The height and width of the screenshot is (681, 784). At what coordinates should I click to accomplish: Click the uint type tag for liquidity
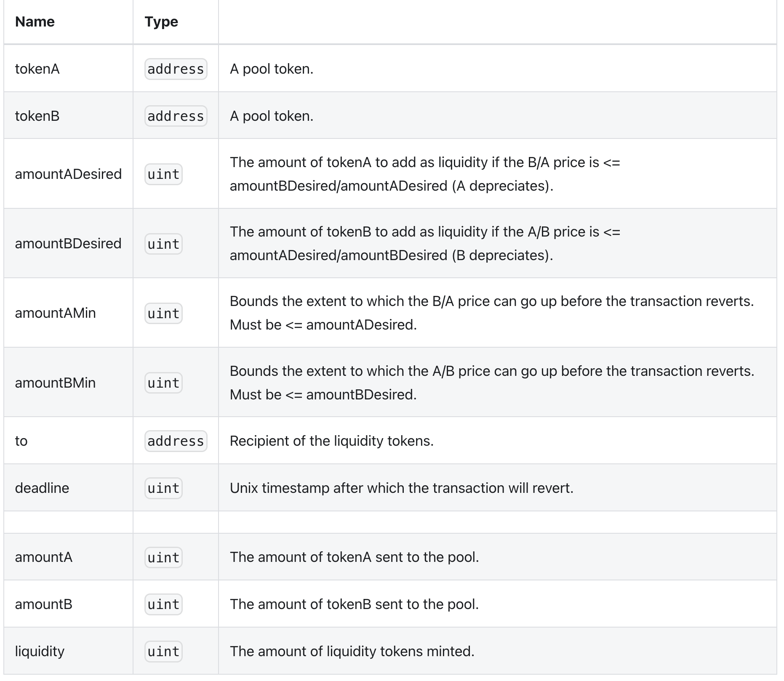[x=163, y=652]
